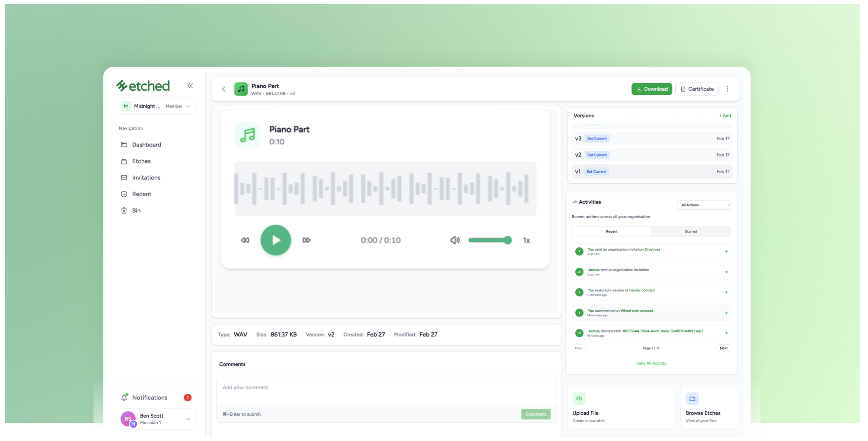Click the Download button
This screenshot has height=441, width=868.
coord(652,89)
